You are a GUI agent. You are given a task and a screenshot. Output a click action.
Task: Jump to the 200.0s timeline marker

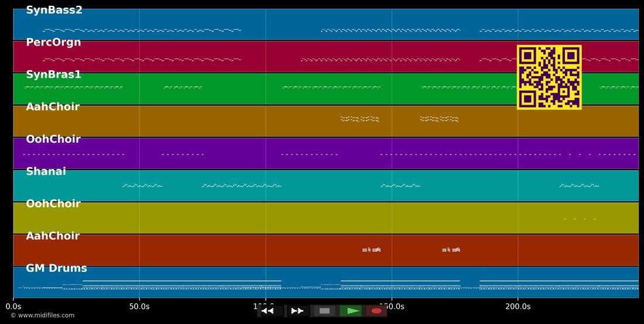tap(518, 306)
